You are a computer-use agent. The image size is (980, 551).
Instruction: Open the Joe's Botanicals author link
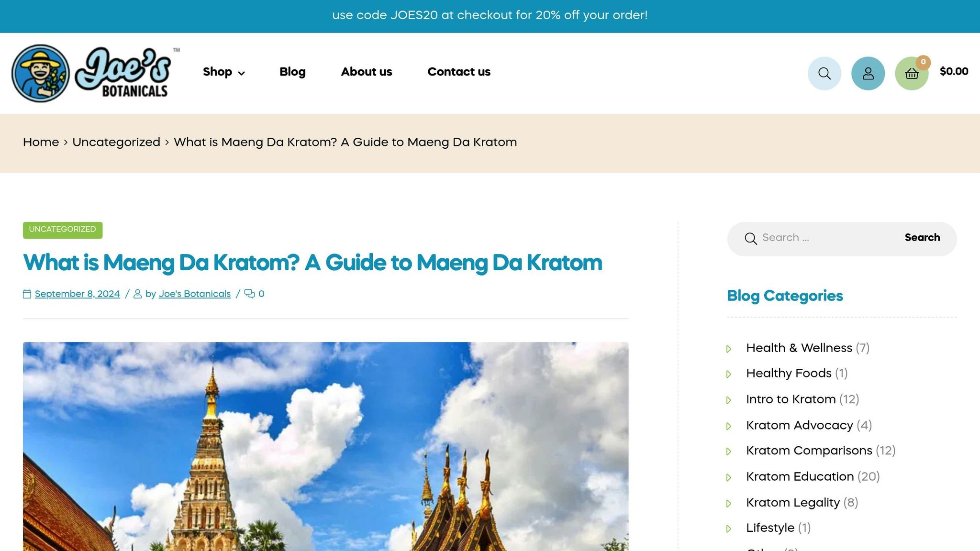tap(194, 294)
